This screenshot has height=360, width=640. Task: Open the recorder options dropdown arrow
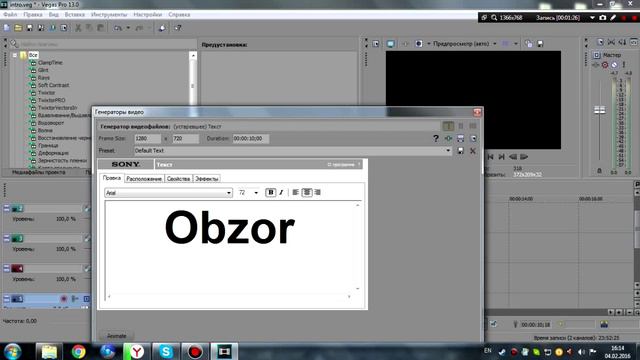point(592,18)
